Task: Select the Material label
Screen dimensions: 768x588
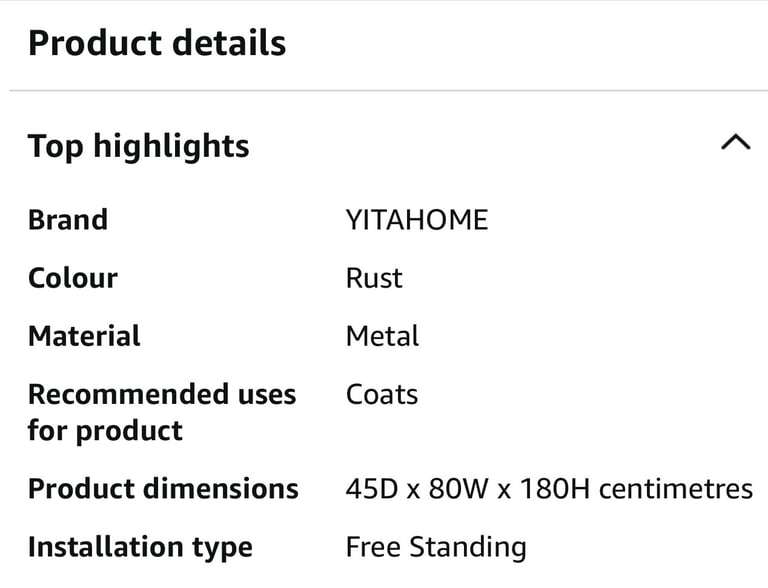Action: [84, 336]
